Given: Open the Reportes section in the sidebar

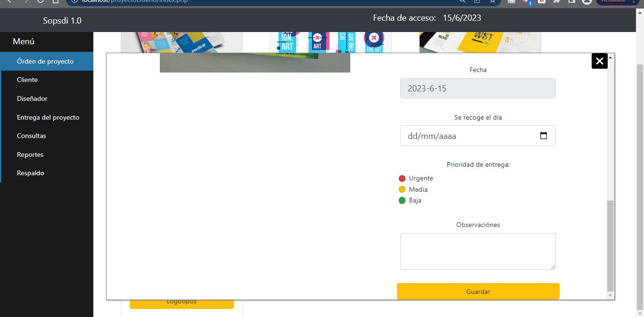Looking at the screenshot, I should point(30,154).
